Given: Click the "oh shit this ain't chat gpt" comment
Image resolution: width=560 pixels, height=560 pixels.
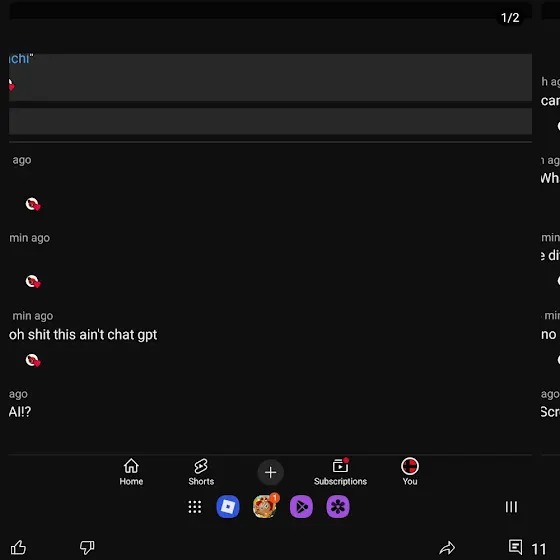Looking at the screenshot, I should pos(83,335).
